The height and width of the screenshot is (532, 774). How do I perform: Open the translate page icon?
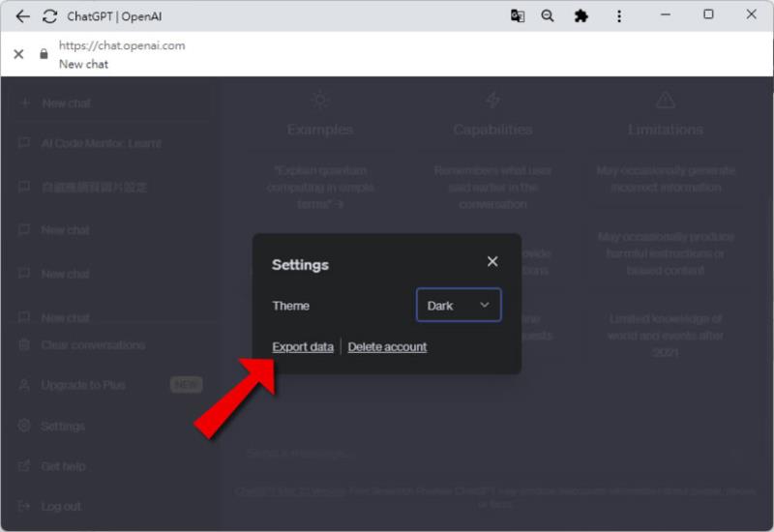pos(518,16)
